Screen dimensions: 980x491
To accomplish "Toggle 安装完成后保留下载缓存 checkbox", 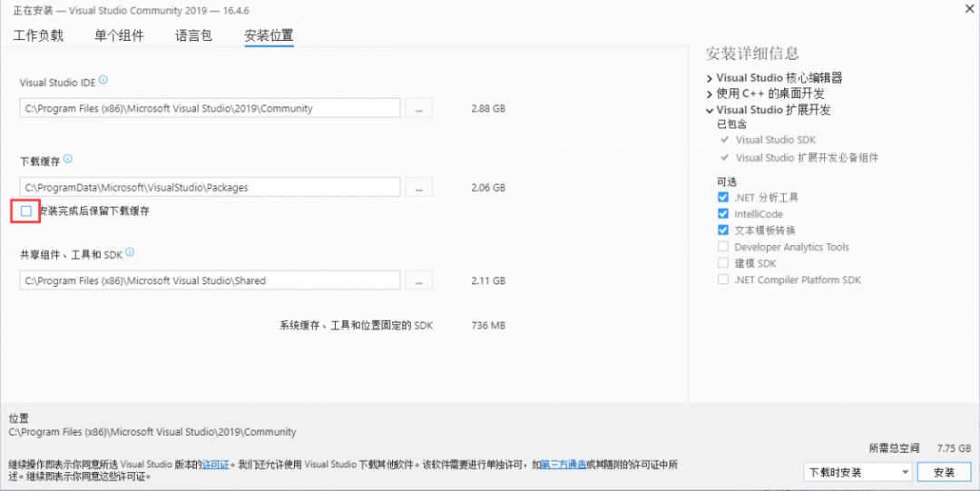I will point(26,211).
